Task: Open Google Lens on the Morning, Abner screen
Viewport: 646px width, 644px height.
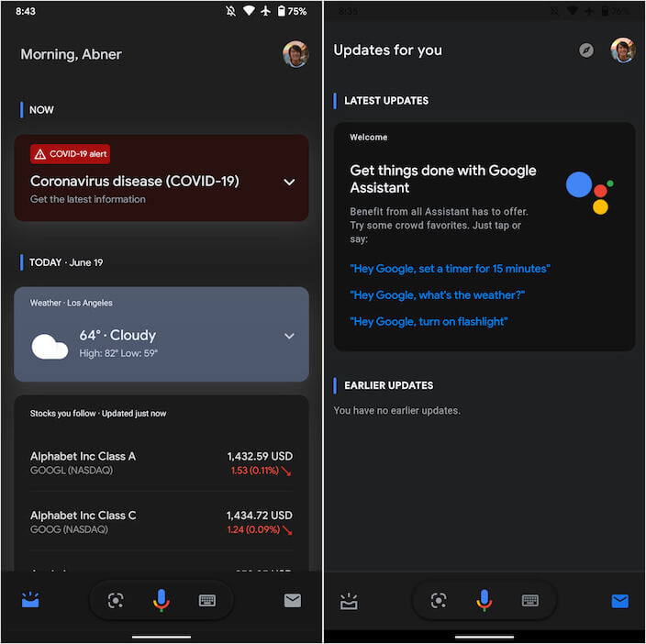Action: tap(116, 600)
